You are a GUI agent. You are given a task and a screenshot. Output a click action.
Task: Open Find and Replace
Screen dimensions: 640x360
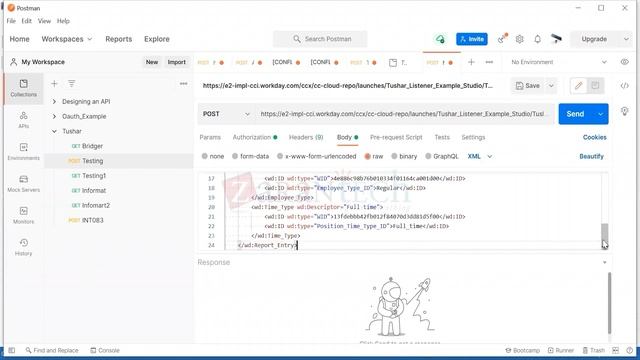[x=52, y=350]
